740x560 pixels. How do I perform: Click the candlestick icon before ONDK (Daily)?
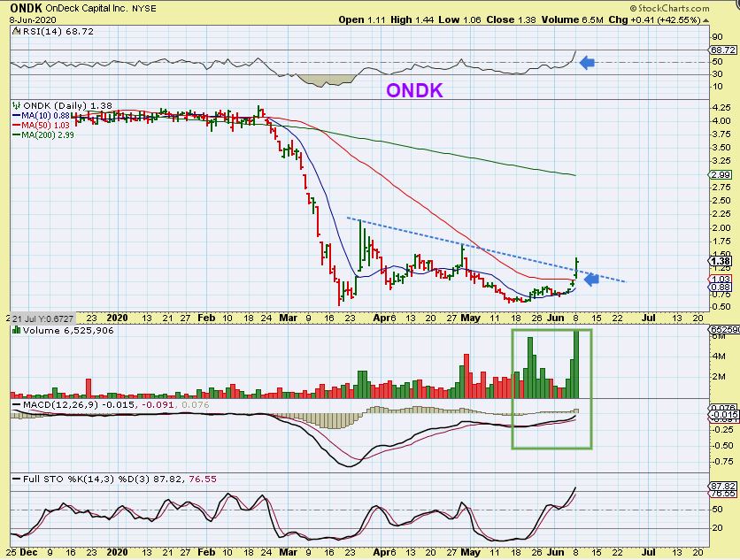(x=17, y=105)
